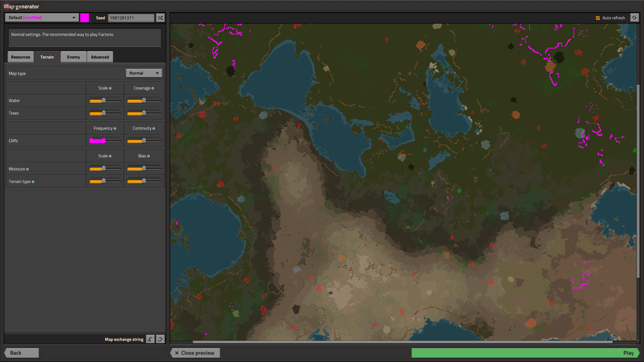Click the Water row label
644x362 pixels.
14,101
